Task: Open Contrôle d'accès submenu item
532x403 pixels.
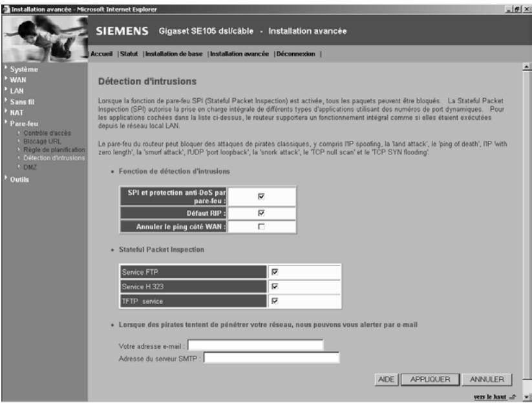Action: point(47,133)
